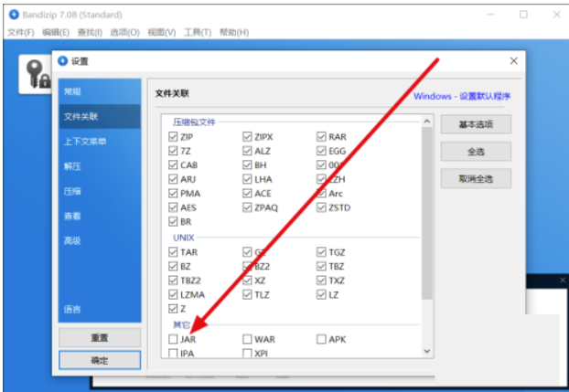Switch to the 常规 settings tab

click(x=100, y=91)
